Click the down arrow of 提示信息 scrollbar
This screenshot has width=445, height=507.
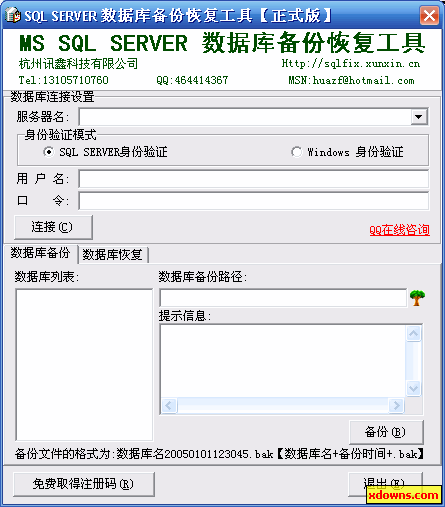[414, 388]
